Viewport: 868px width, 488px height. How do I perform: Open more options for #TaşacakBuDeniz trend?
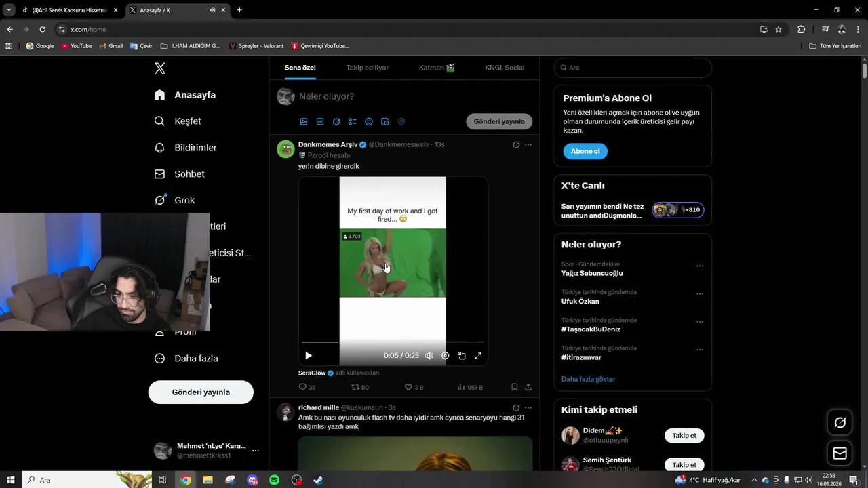pyautogui.click(x=700, y=323)
